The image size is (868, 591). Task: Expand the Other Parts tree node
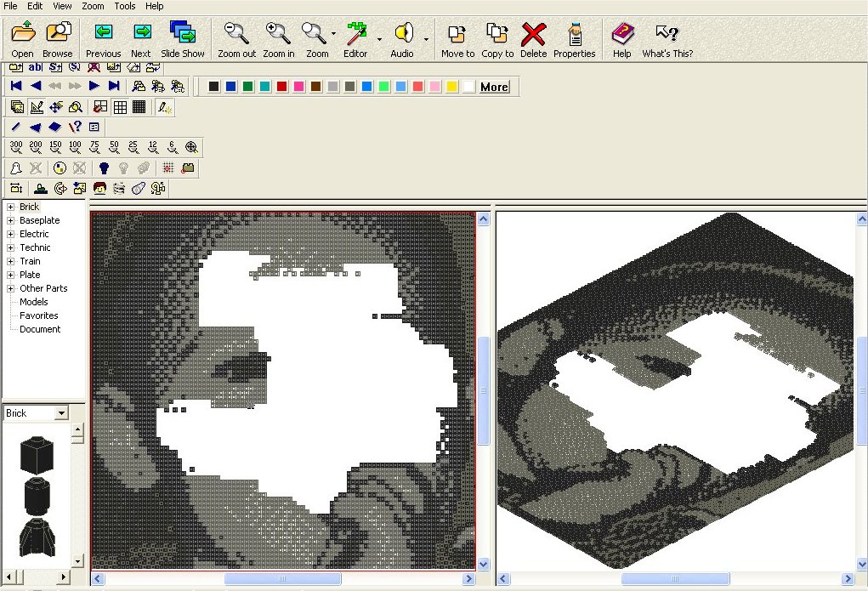[10, 288]
